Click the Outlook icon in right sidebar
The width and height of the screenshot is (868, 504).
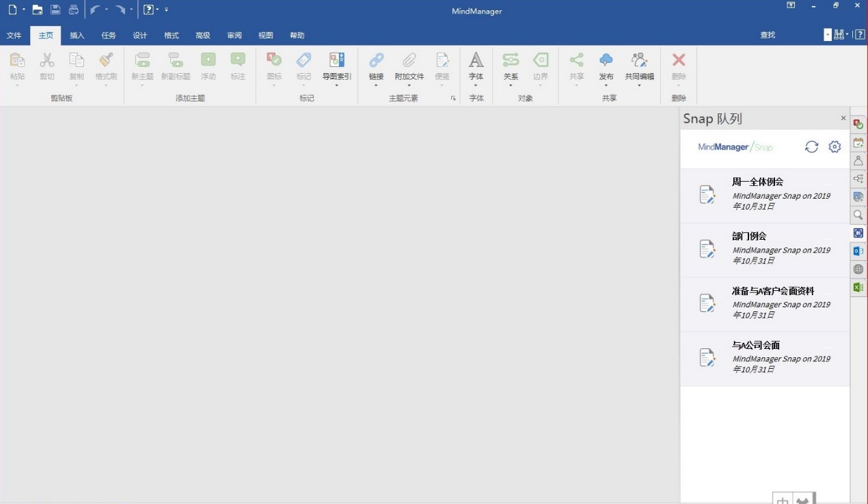(x=858, y=251)
